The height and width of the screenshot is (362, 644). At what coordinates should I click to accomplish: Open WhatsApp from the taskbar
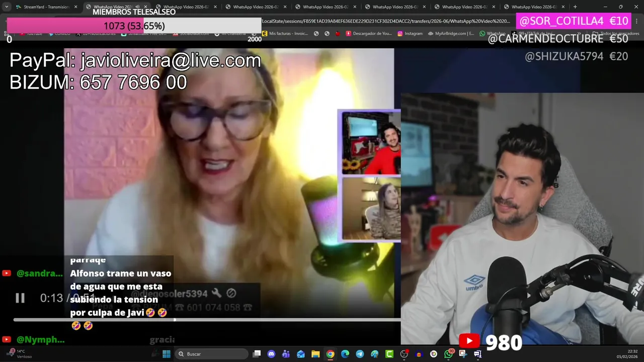[x=448, y=354]
